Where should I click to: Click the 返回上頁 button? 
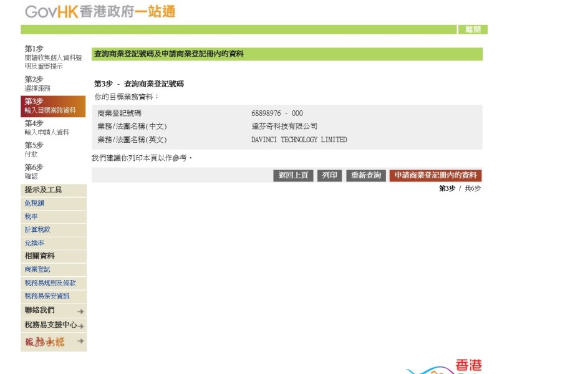click(293, 176)
